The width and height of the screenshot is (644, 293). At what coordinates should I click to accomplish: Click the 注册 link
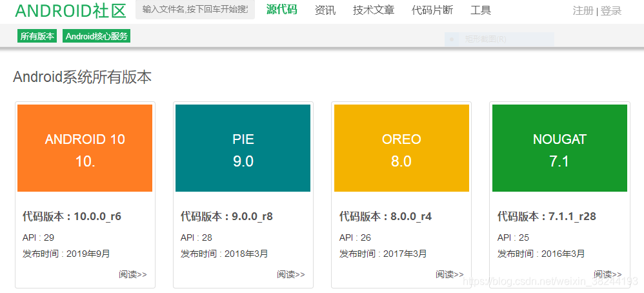(x=583, y=11)
